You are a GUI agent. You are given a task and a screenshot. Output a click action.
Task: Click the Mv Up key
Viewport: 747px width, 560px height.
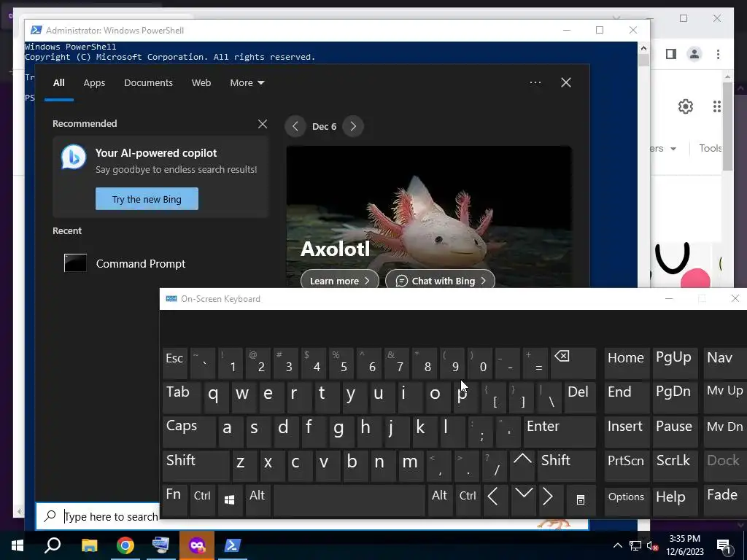725,397
